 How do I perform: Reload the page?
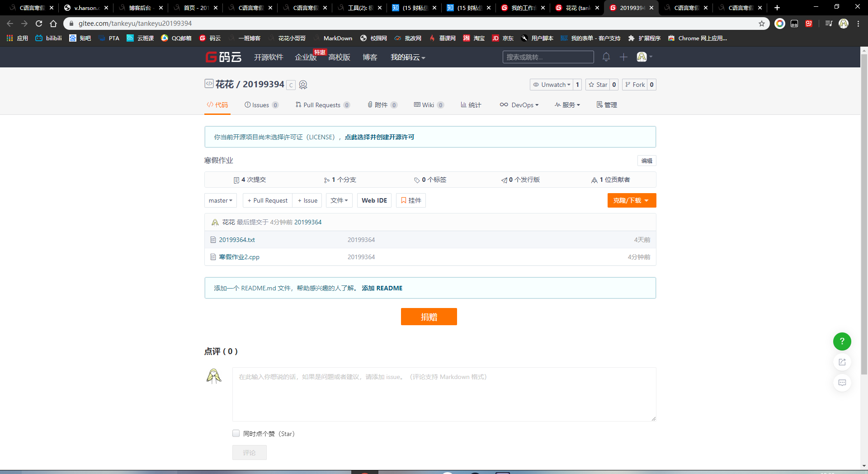point(39,24)
